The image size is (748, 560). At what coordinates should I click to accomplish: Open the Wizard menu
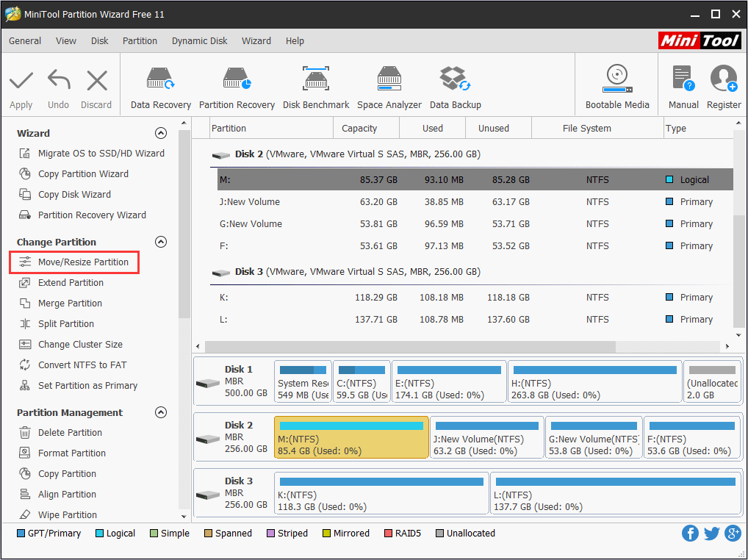(256, 41)
